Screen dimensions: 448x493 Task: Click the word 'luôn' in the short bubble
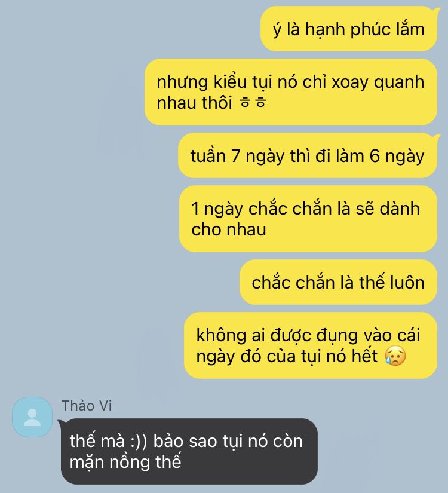pos(407,282)
